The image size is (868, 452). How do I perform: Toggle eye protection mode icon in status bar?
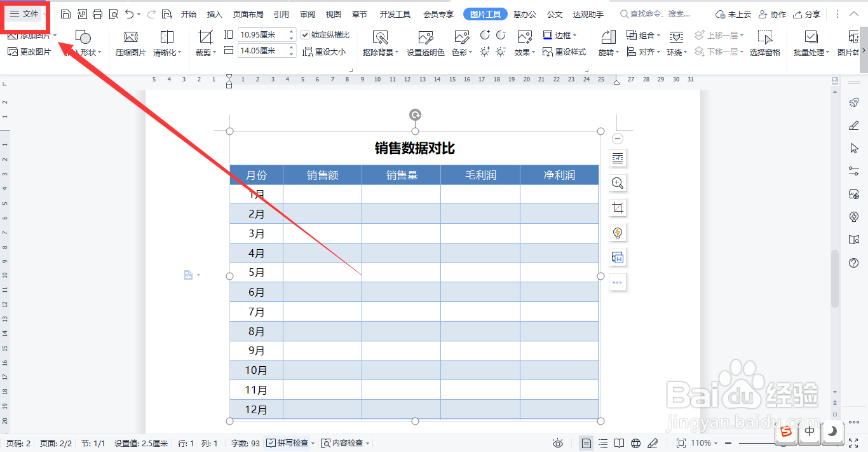pos(558,443)
